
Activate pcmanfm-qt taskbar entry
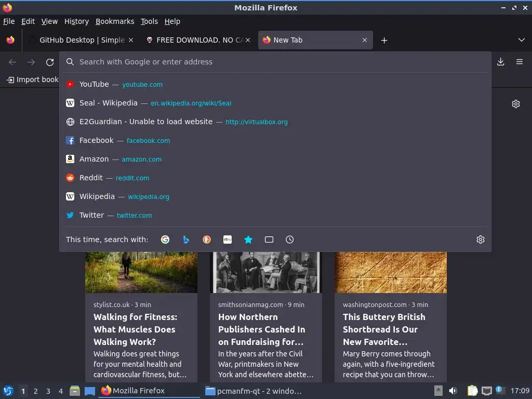254,391
